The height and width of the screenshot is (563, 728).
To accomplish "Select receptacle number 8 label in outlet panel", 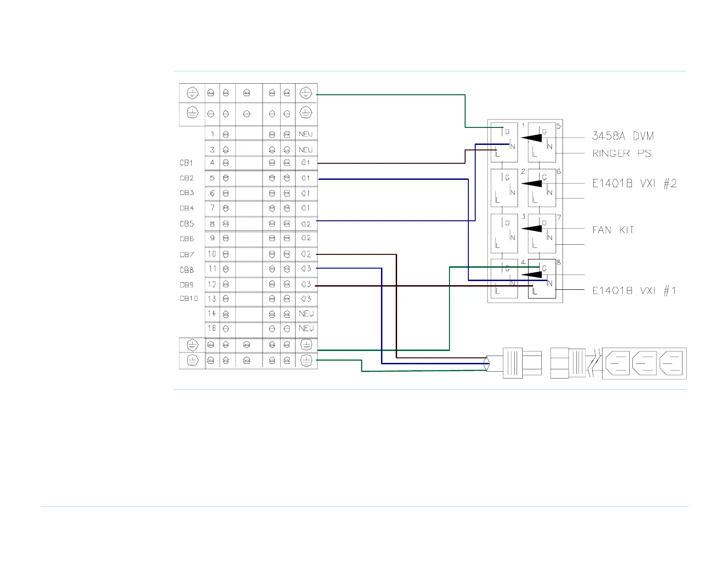I will coord(559,263).
